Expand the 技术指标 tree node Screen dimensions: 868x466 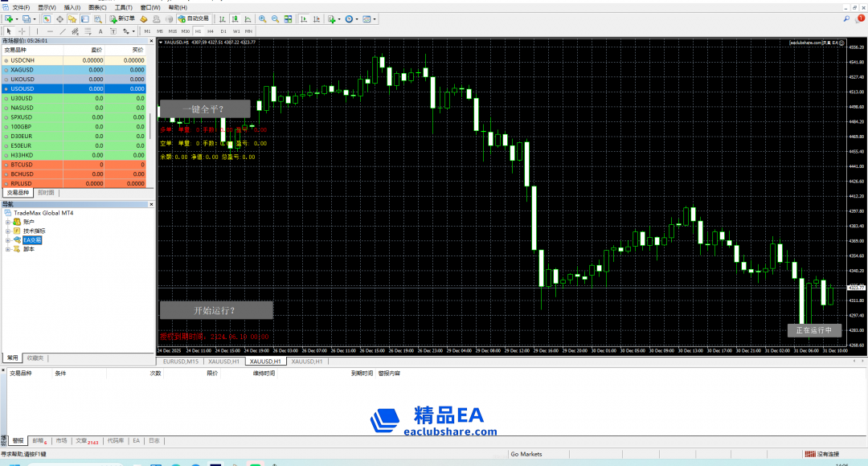point(7,231)
